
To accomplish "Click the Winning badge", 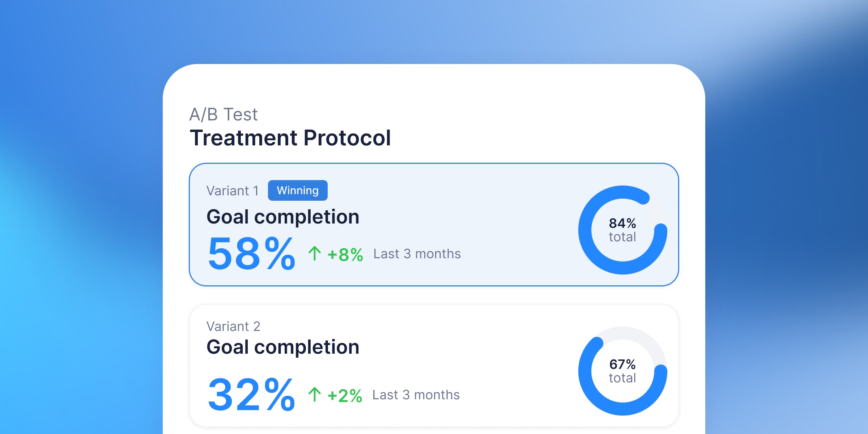I will (x=298, y=191).
